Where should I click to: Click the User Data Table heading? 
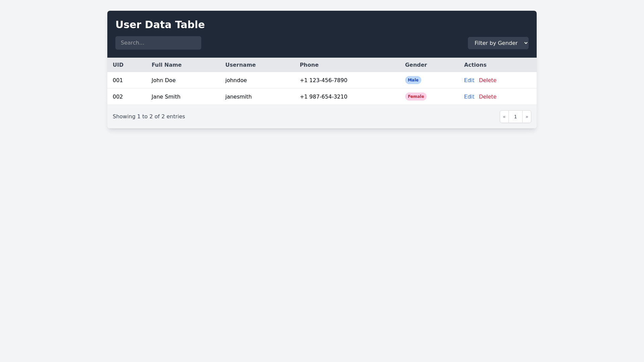point(160,25)
